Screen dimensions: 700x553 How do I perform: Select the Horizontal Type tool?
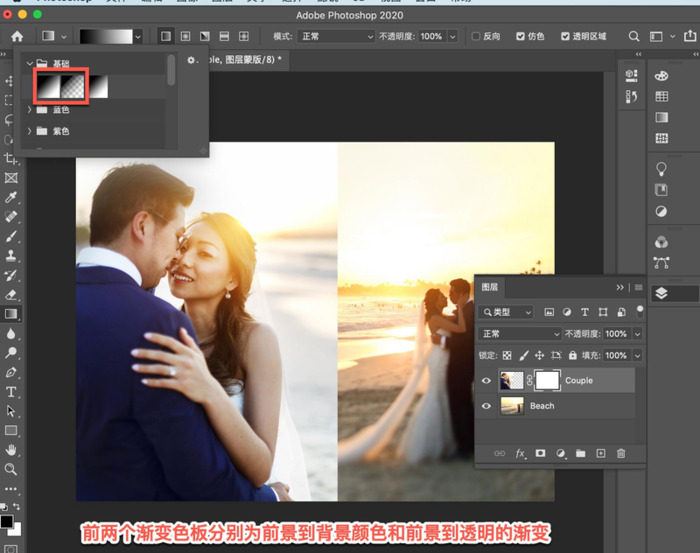11,391
